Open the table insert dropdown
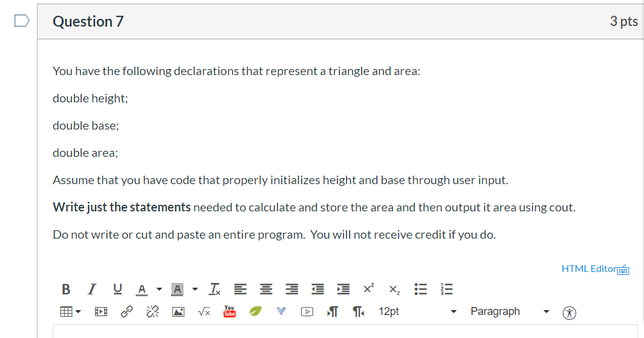The image size is (644, 338). (70, 312)
